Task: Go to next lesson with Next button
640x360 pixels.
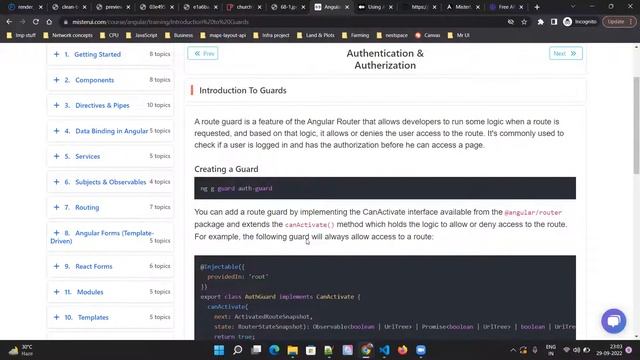Action: click(x=566, y=53)
